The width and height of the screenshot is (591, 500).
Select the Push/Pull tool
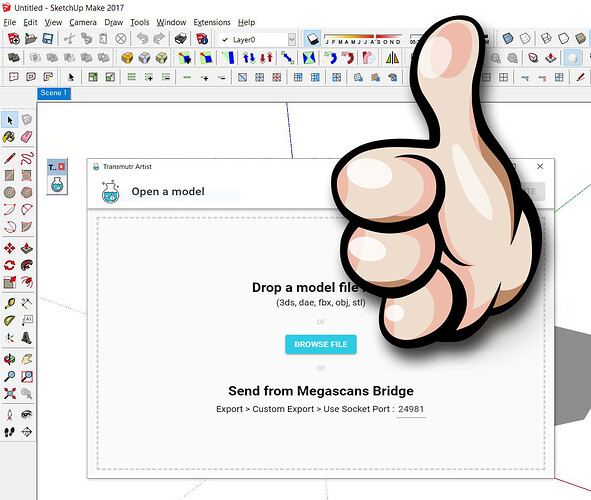26,248
